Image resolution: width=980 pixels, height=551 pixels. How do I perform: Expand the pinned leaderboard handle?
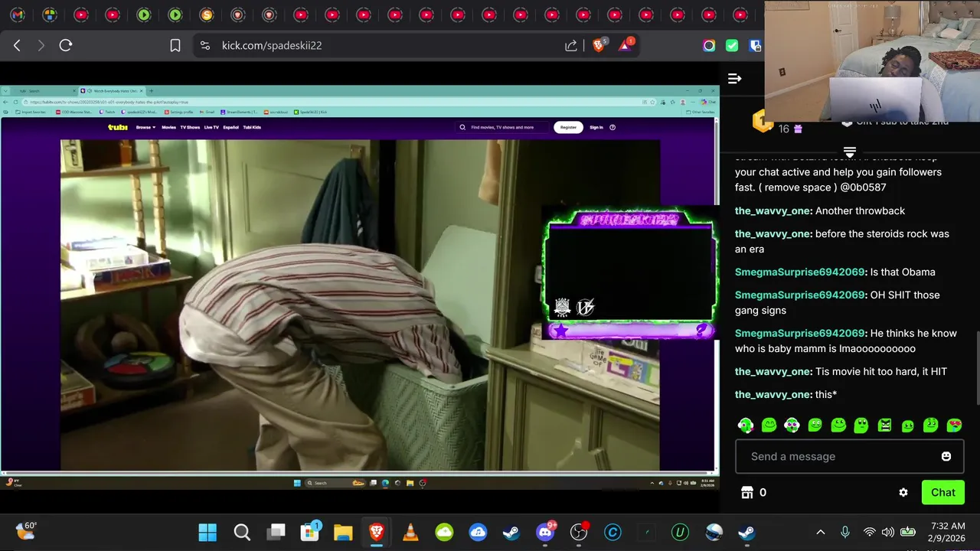tap(849, 152)
